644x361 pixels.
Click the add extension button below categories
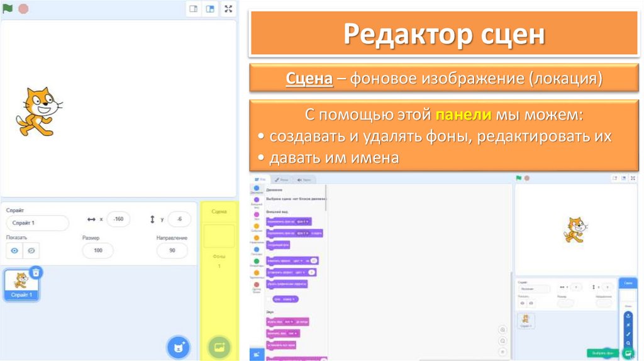257,355
